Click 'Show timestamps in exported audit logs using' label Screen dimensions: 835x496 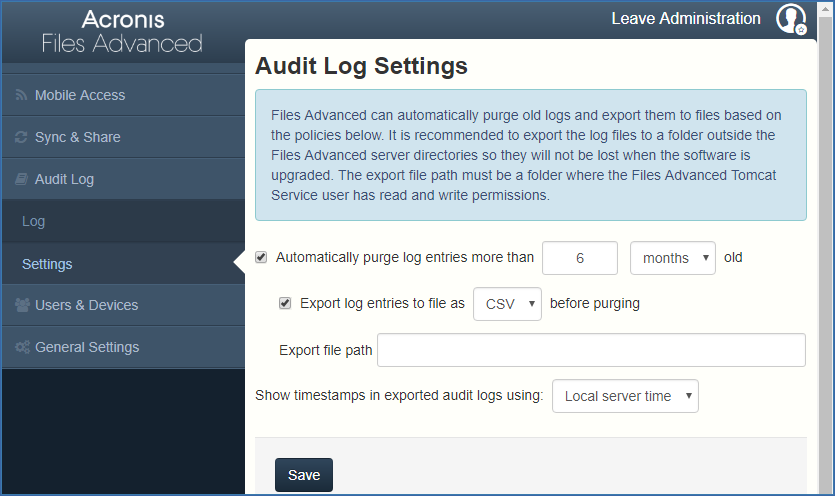pos(399,396)
